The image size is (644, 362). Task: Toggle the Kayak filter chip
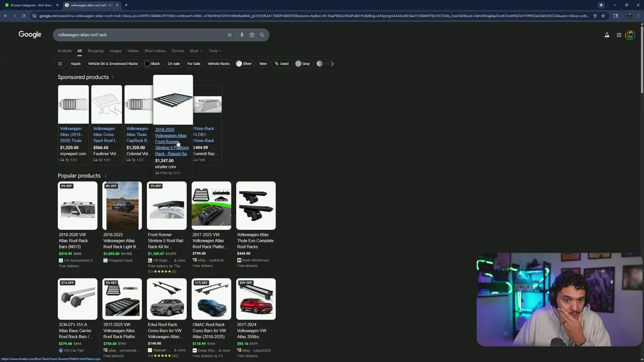pyautogui.click(x=76, y=64)
